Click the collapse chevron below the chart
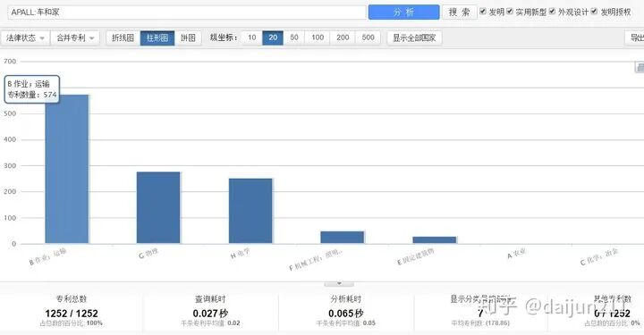This screenshot has width=644, height=335. point(339,283)
